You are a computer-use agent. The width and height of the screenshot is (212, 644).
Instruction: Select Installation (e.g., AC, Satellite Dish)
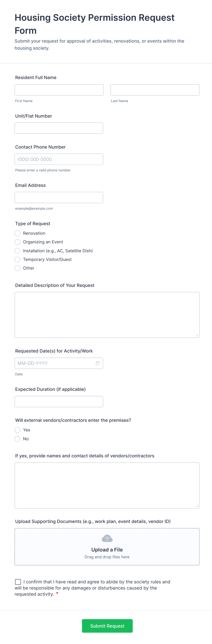tap(18, 251)
